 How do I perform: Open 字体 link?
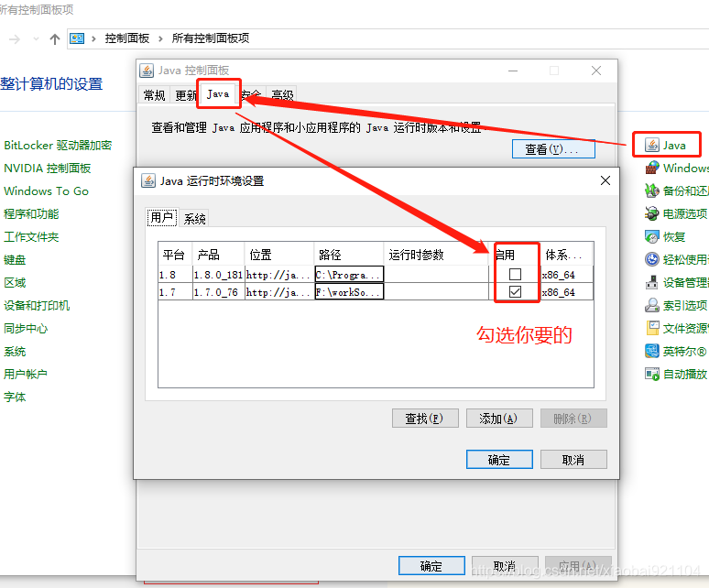click(x=15, y=397)
